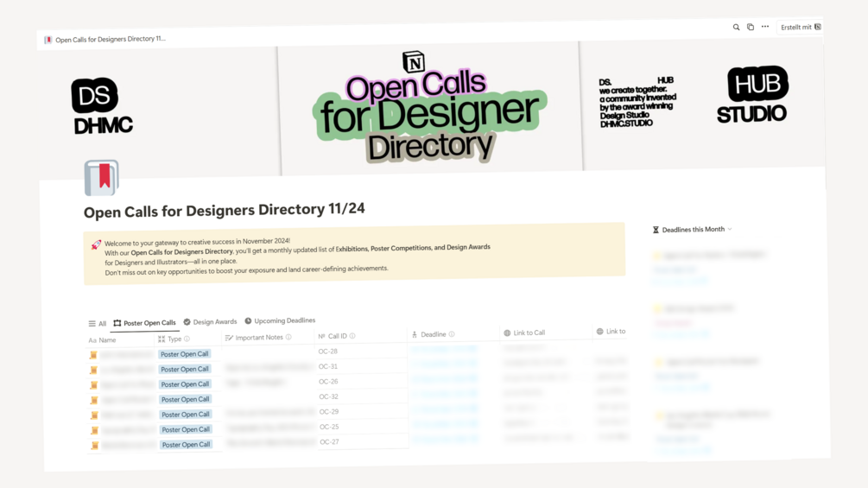The height and width of the screenshot is (488, 868).
Task: Switch to the "Design Awards" tab
Action: (x=210, y=322)
